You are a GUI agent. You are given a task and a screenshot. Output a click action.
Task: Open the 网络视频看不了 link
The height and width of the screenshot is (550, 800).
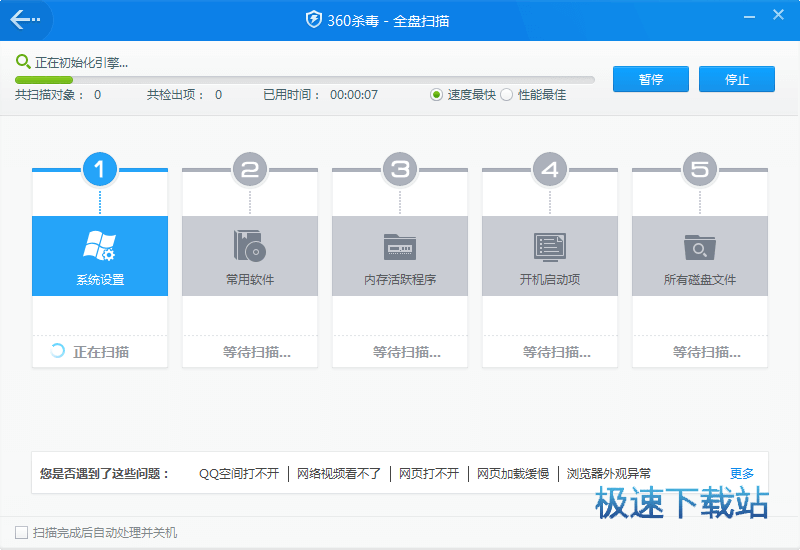coord(339,474)
